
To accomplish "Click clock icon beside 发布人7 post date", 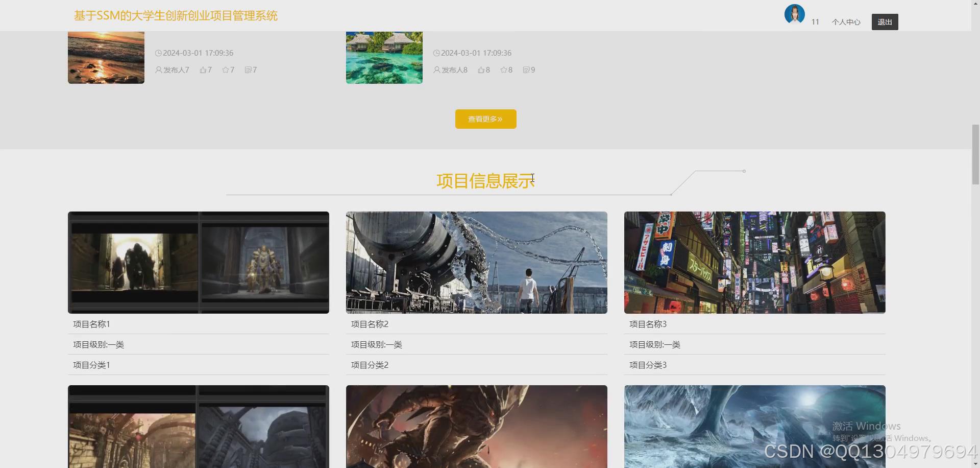I will point(158,53).
